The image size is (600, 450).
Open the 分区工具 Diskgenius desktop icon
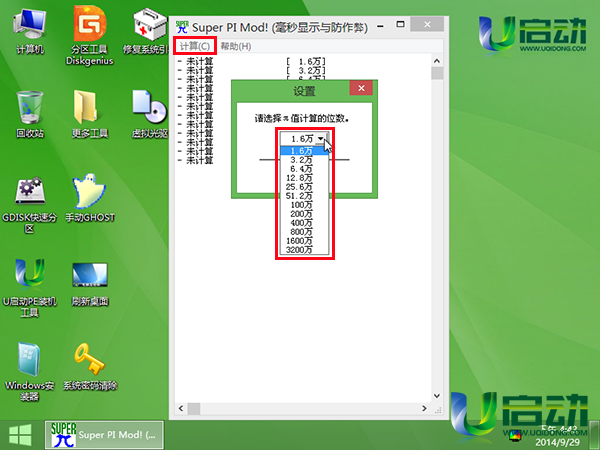[x=90, y=37]
